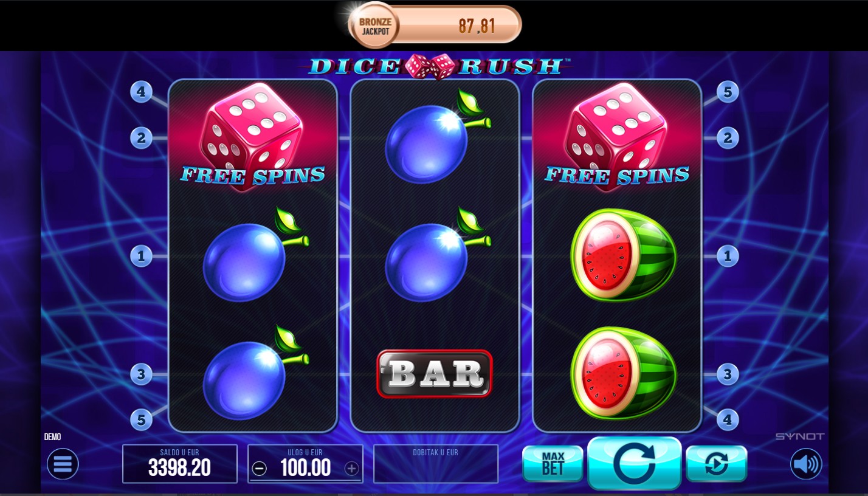Open the hamburger menu button
Image resolution: width=868 pixels, height=496 pixels.
(63, 464)
